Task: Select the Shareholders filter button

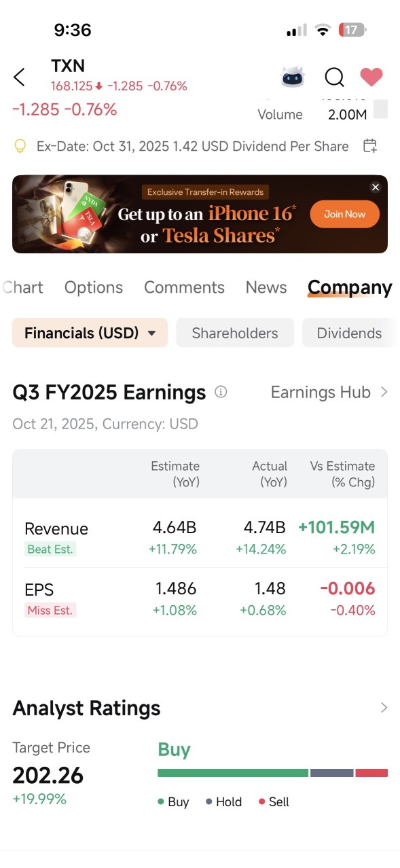Action: click(x=235, y=333)
